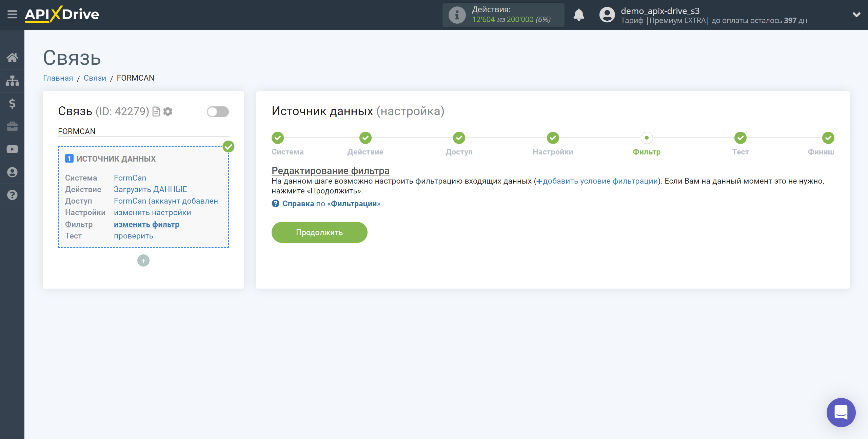Open the live chat widget
The image size is (868, 439).
click(x=841, y=412)
